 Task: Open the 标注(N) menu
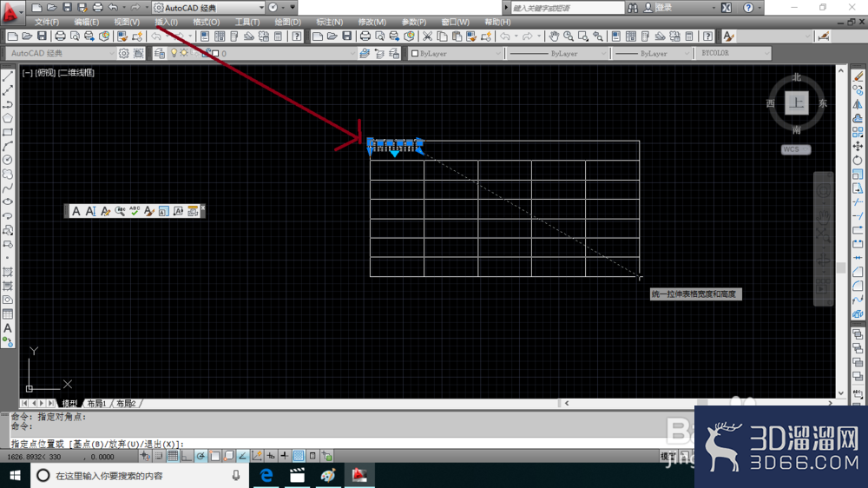tap(329, 23)
